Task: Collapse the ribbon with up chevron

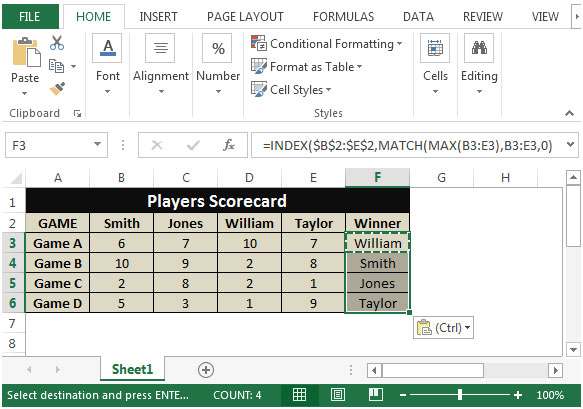Action: pyautogui.click(x=569, y=113)
